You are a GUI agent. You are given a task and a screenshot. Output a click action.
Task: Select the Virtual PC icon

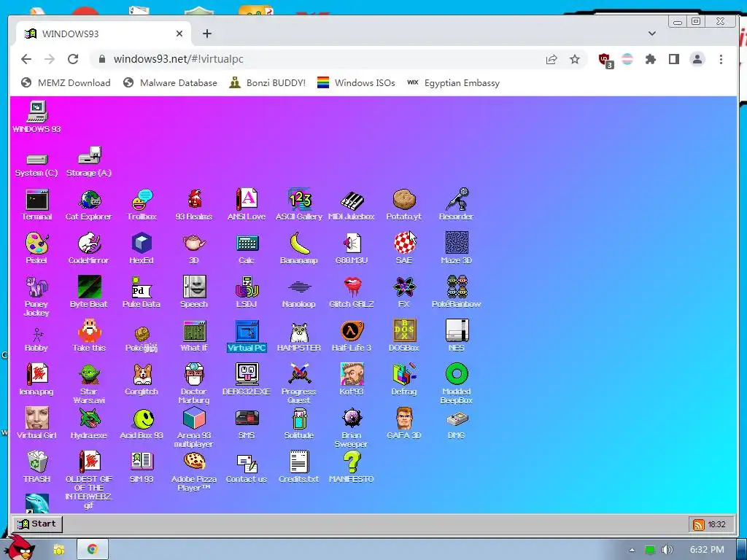247,335
